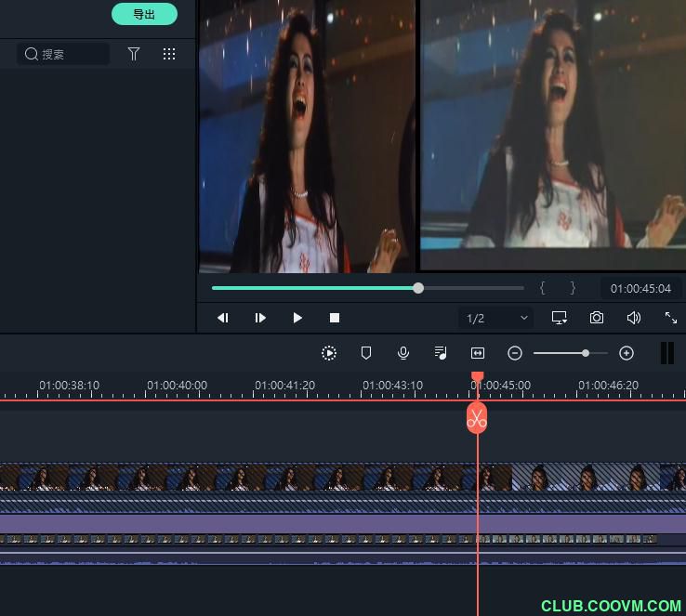The image size is (686, 616).
Task: Select the audio waveform track
Action: click(x=343, y=557)
